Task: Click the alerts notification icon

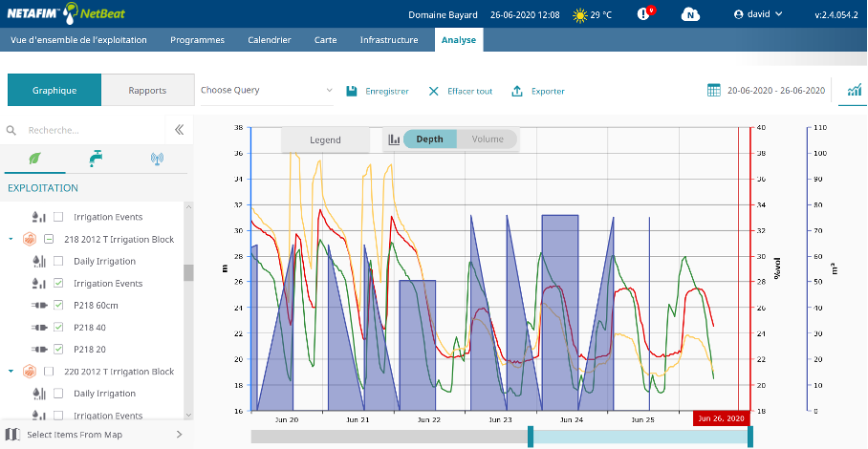Action: tap(645, 14)
